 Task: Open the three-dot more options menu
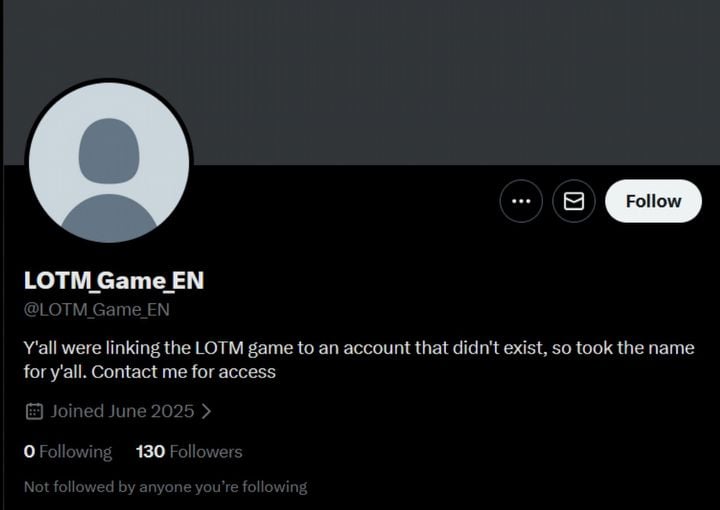click(521, 201)
